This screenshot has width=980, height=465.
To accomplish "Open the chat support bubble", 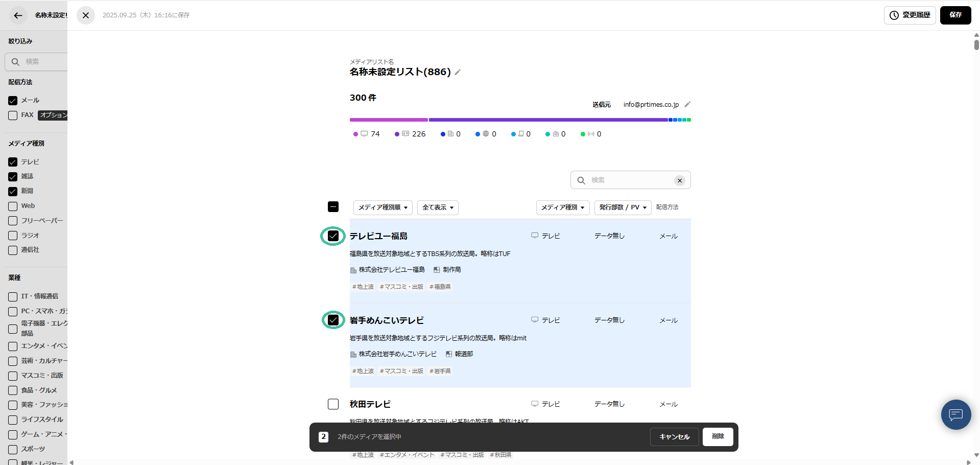I will [x=955, y=414].
